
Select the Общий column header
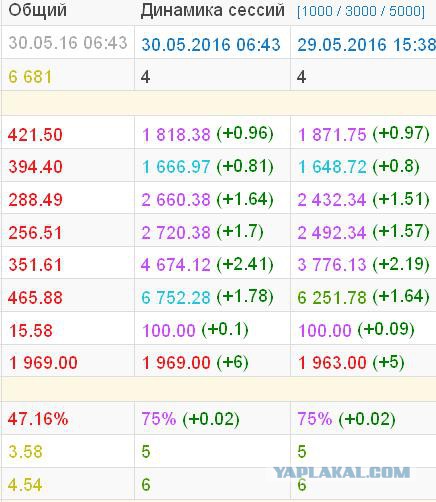pos(37,11)
